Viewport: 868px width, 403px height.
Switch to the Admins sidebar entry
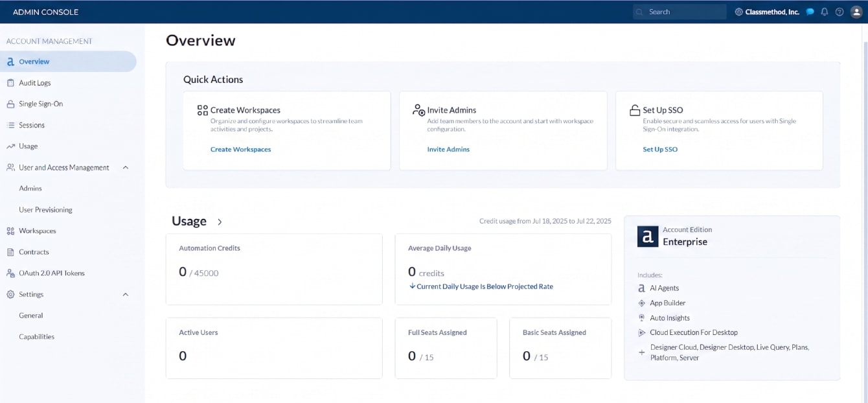pyautogui.click(x=29, y=188)
